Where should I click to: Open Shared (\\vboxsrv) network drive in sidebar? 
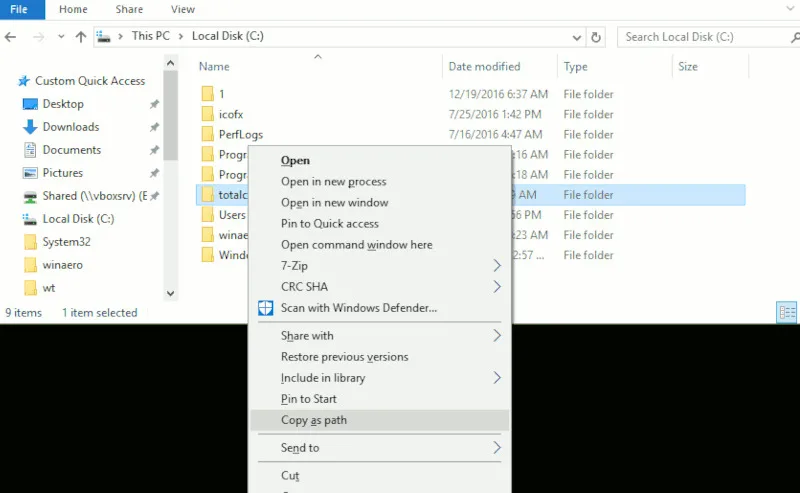point(95,195)
